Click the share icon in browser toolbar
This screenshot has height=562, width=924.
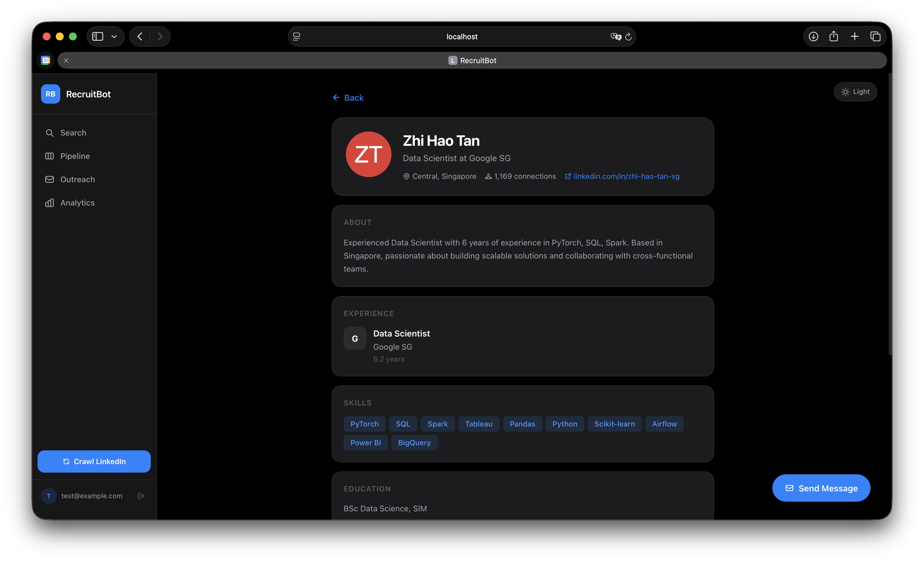click(x=834, y=36)
